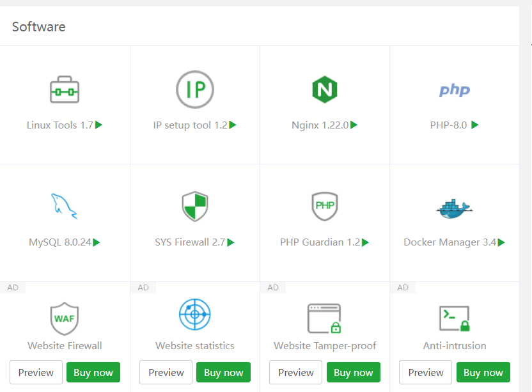Click the AD tag on Website statistics card
The height and width of the screenshot is (392, 532).
coord(143,288)
